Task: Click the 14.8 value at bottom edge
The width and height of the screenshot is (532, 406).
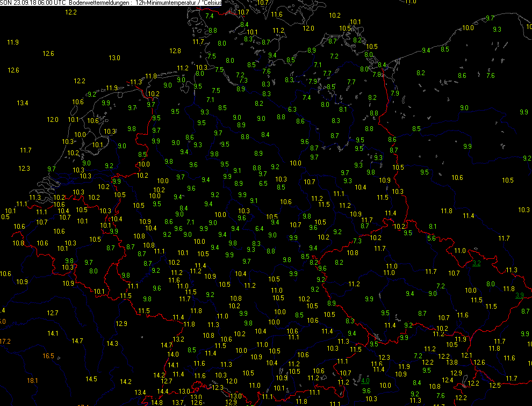Action: tap(157, 402)
